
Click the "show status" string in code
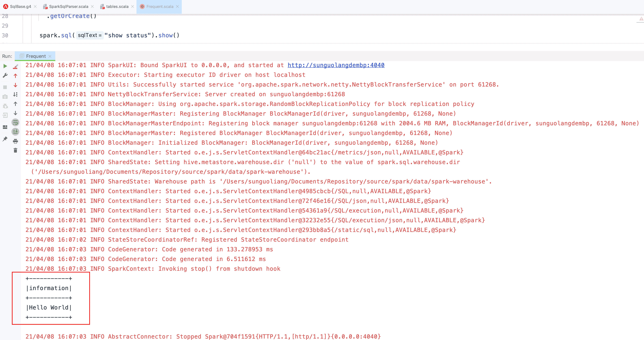128,36
